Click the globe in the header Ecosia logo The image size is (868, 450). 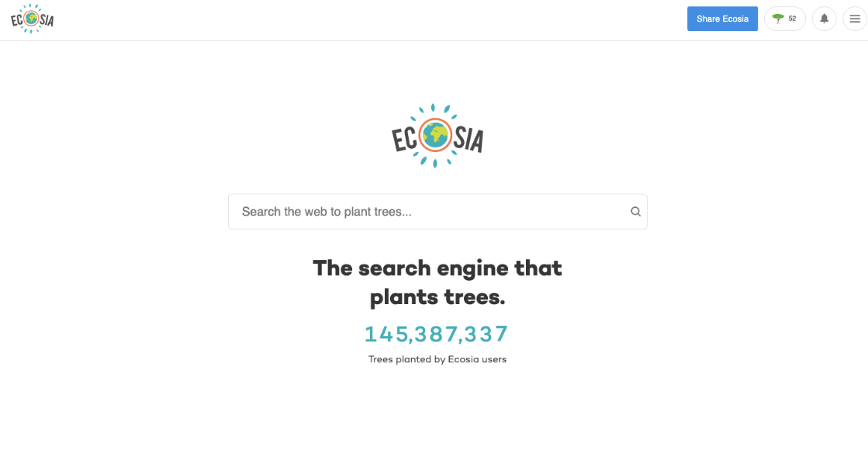click(32, 19)
